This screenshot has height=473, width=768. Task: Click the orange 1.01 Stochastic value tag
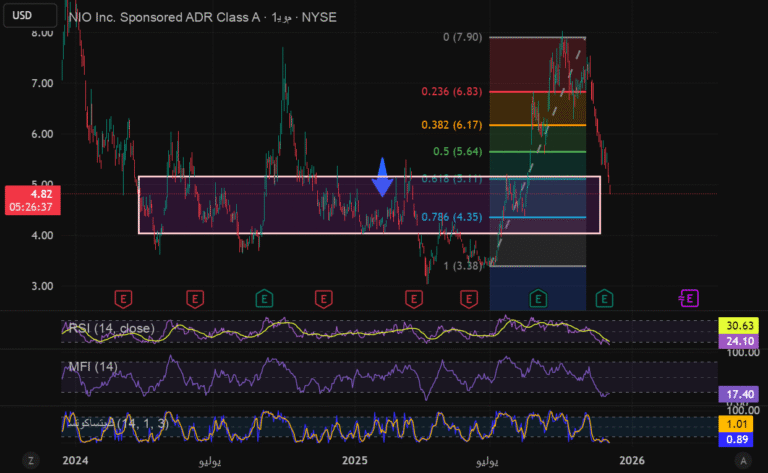point(737,424)
